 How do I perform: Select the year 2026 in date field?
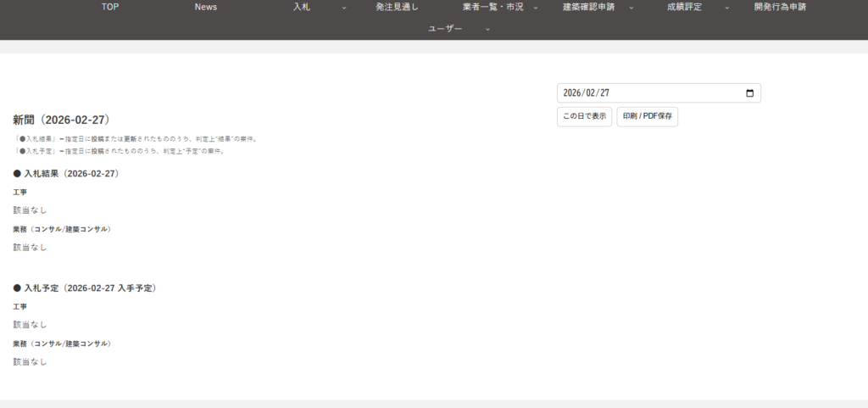pyautogui.click(x=574, y=93)
